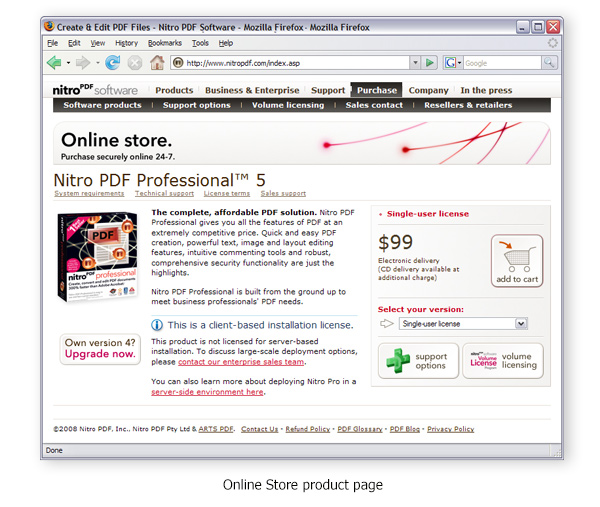Click the ARTS PDF footer link
600x507 pixels.
[x=216, y=429]
